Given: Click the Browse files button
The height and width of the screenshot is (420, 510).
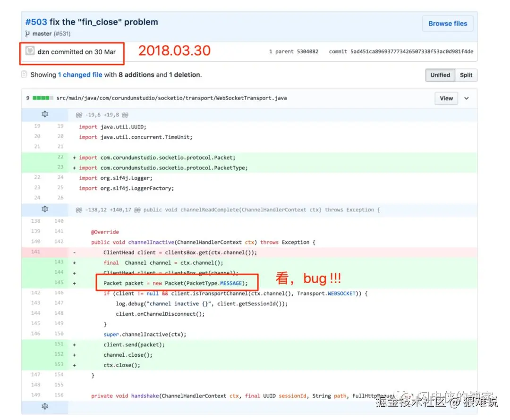Looking at the screenshot, I should (447, 24).
